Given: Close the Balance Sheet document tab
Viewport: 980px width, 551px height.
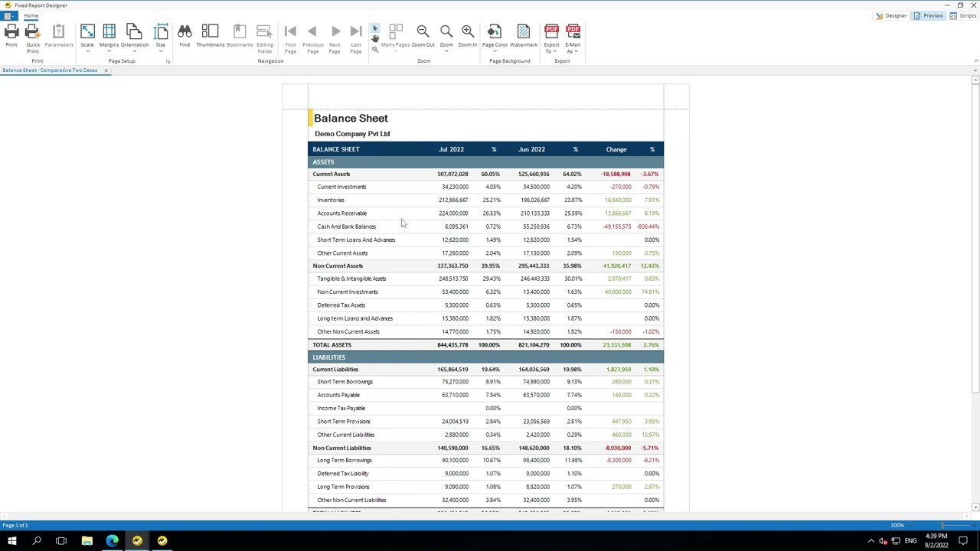Looking at the screenshot, I should [x=106, y=70].
